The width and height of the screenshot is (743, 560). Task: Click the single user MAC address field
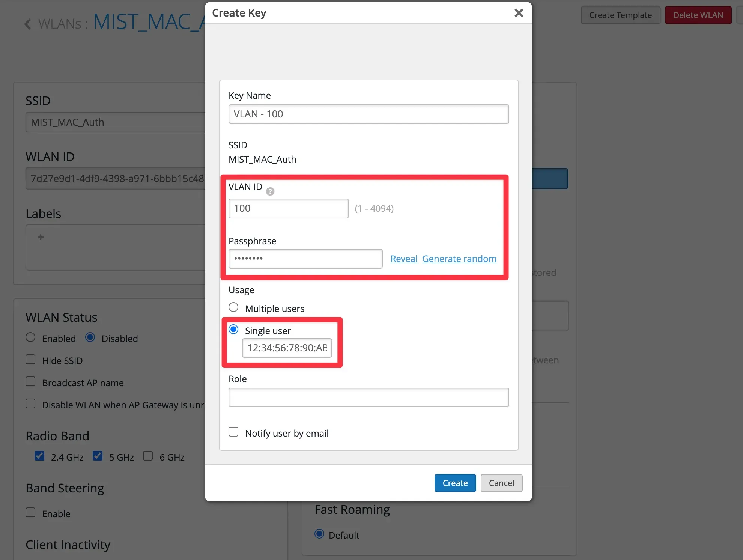click(287, 348)
